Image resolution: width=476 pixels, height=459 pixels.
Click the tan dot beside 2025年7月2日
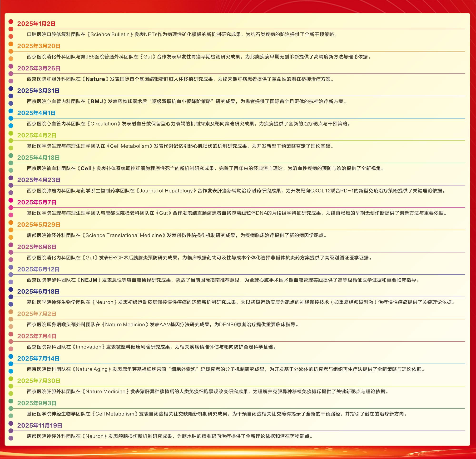(11, 312)
